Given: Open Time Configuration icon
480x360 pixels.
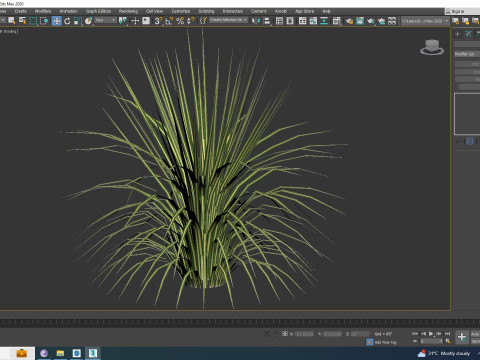Looking at the screenshot, I should [x=448, y=341].
